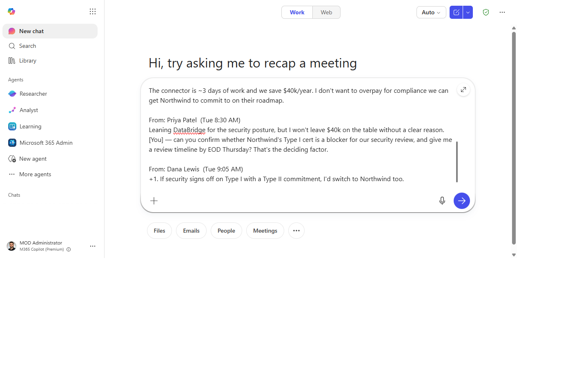The width and height of the screenshot is (588, 368).
Task: Open the top-right more options ellipsis
Action: [502, 12]
